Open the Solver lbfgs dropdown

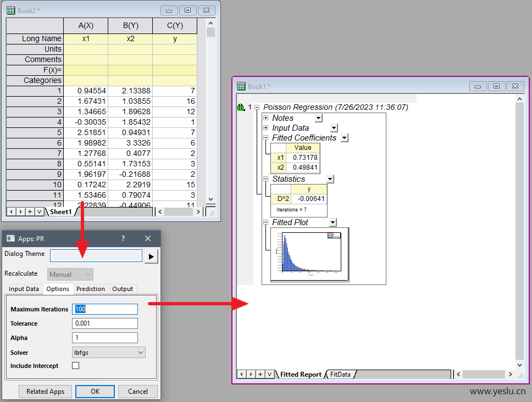[109, 353]
